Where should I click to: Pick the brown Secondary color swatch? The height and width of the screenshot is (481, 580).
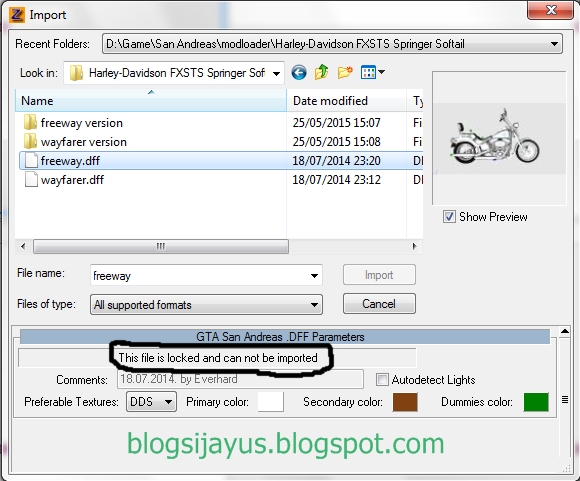tap(405, 402)
